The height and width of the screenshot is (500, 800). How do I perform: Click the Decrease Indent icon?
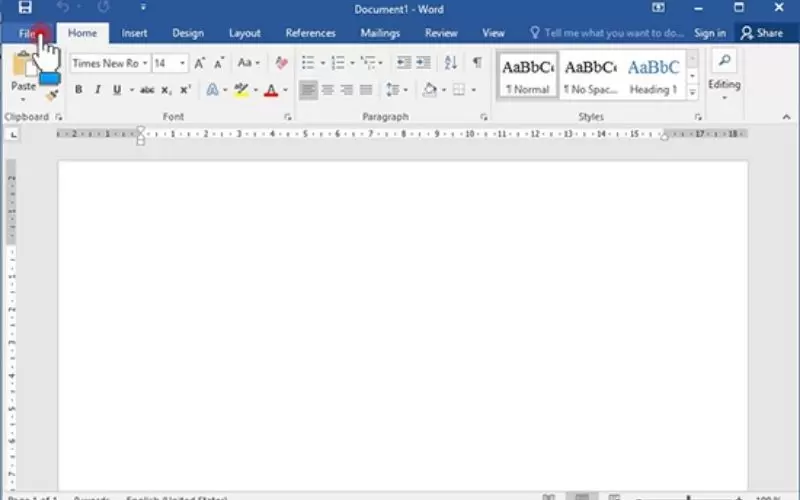[404, 63]
